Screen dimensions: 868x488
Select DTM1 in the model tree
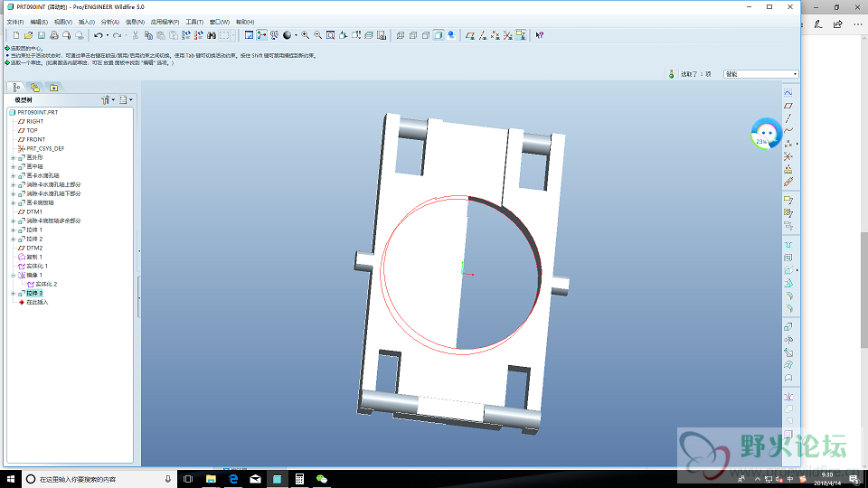pyautogui.click(x=34, y=211)
